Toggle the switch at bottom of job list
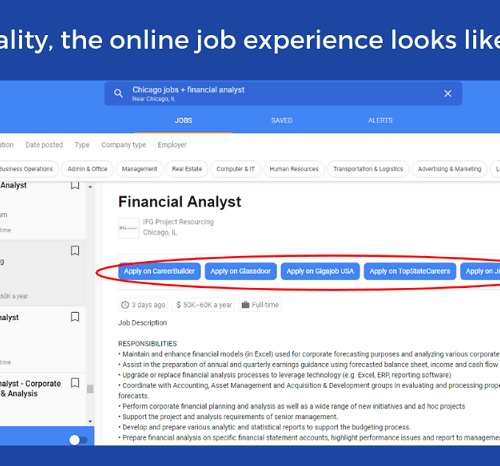 tap(78, 440)
